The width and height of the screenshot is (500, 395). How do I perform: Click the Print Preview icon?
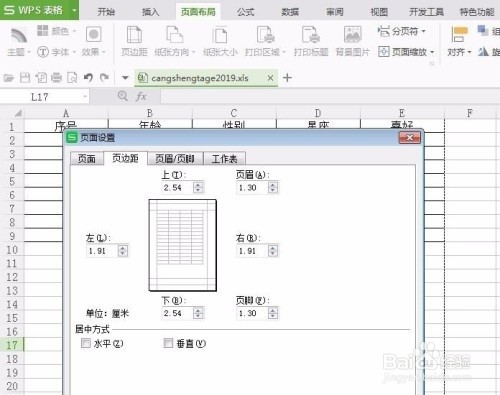(72, 78)
